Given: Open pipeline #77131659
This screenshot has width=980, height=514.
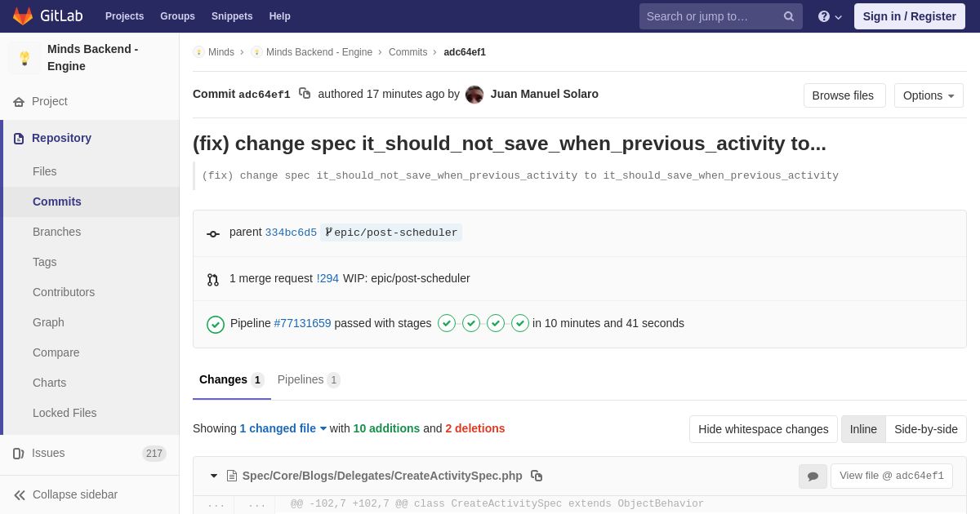Looking at the screenshot, I should 302,323.
